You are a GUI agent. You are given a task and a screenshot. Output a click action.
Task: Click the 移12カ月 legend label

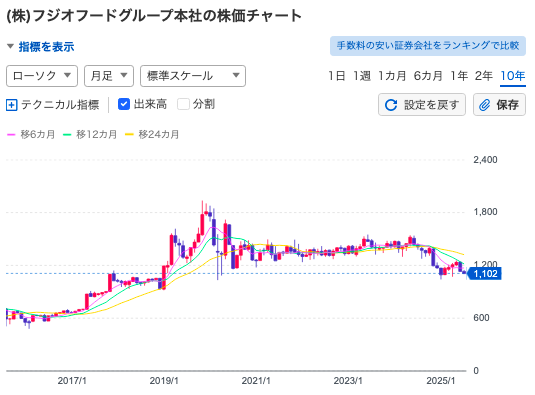click(x=97, y=134)
